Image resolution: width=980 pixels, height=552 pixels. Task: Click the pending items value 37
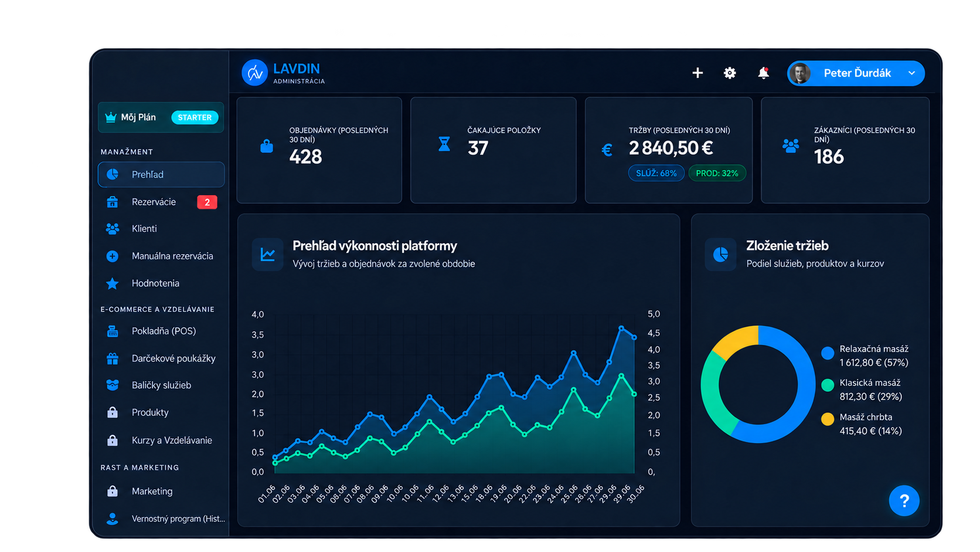coord(478,148)
